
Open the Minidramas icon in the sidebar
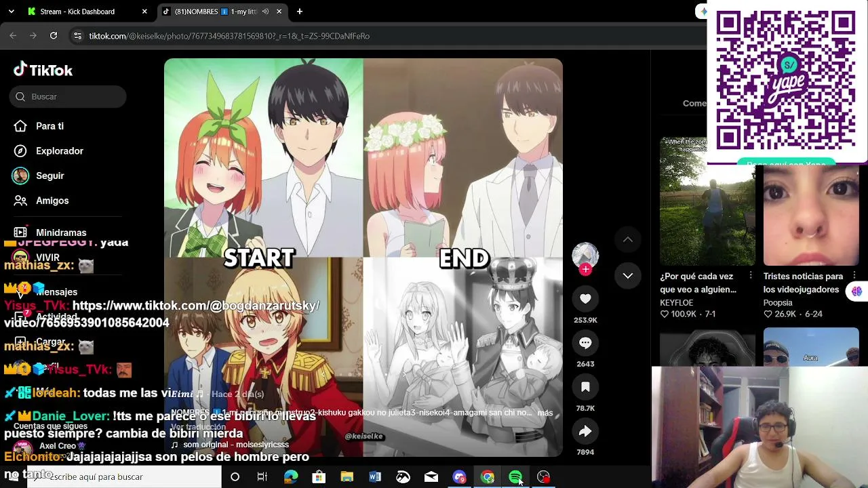click(x=20, y=232)
